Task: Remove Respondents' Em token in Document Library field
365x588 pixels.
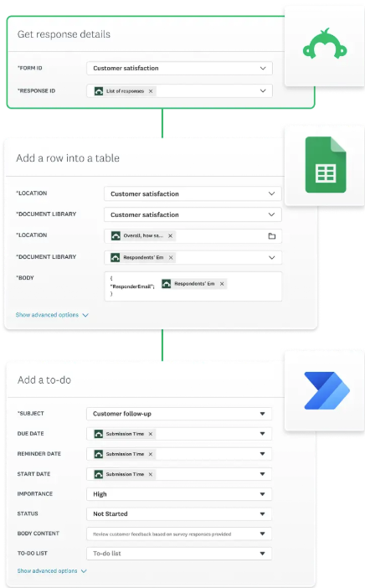Action: pos(171,258)
